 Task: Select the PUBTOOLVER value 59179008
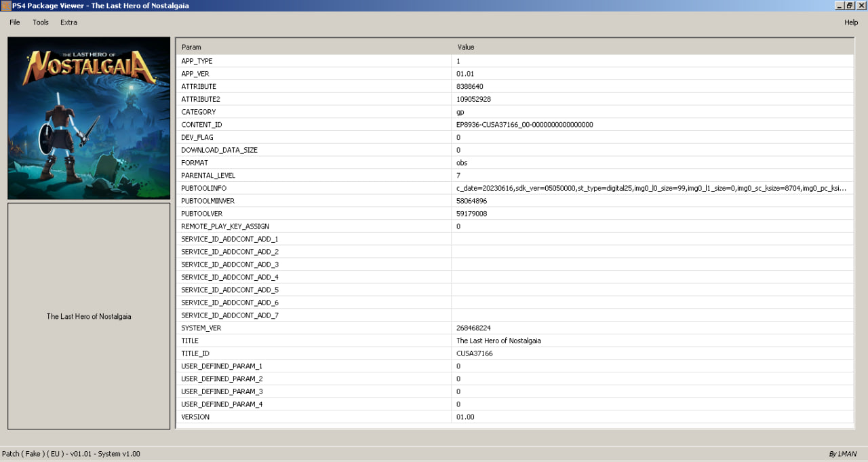[x=471, y=214]
